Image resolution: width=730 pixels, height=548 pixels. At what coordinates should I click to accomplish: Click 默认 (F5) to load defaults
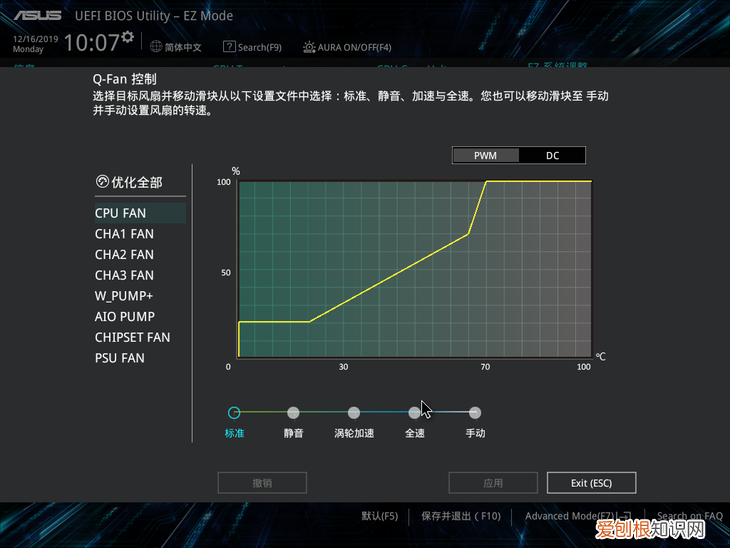(379, 516)
